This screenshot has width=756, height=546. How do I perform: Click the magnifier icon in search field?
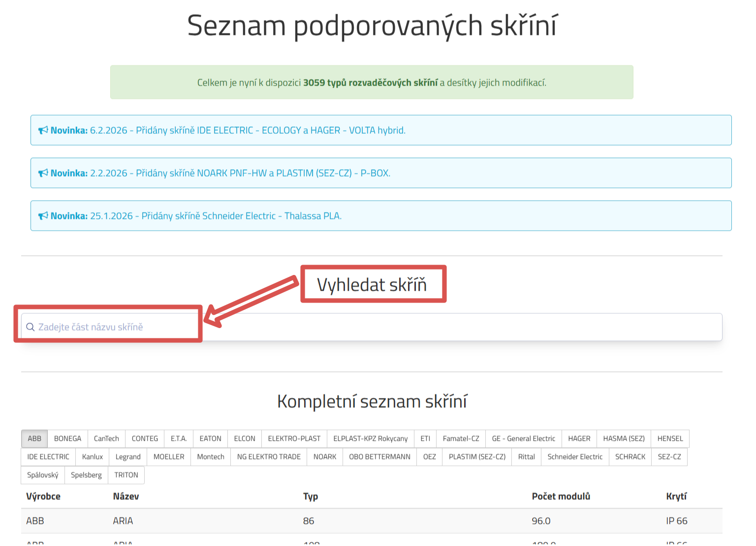pyautogui.click(x=31, y=327)
